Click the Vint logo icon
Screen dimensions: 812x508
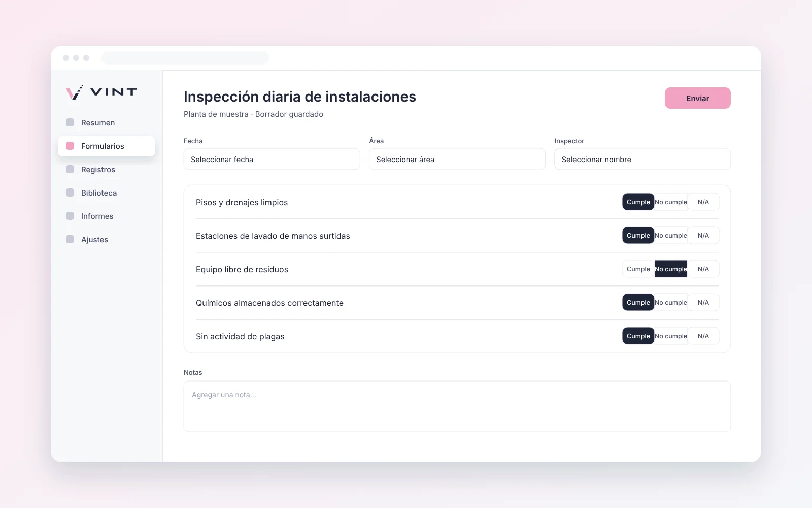coord(74,92)
